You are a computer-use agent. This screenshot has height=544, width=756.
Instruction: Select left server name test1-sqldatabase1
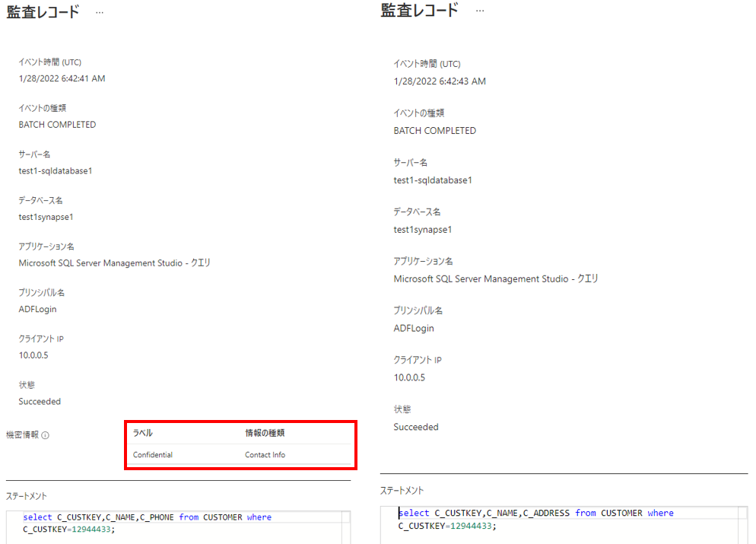[x=56, y=170]
